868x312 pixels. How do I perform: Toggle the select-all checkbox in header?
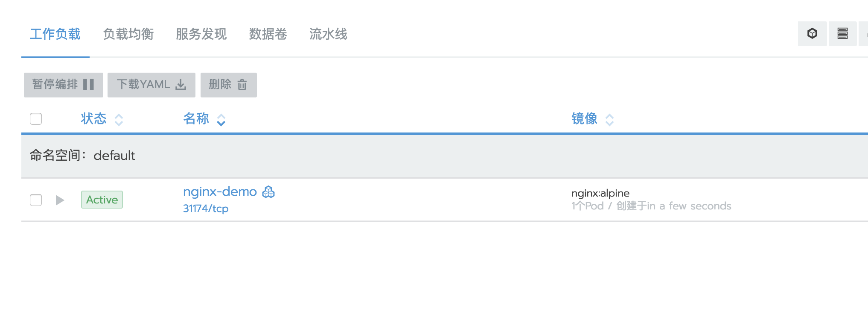tap(36, 119)
